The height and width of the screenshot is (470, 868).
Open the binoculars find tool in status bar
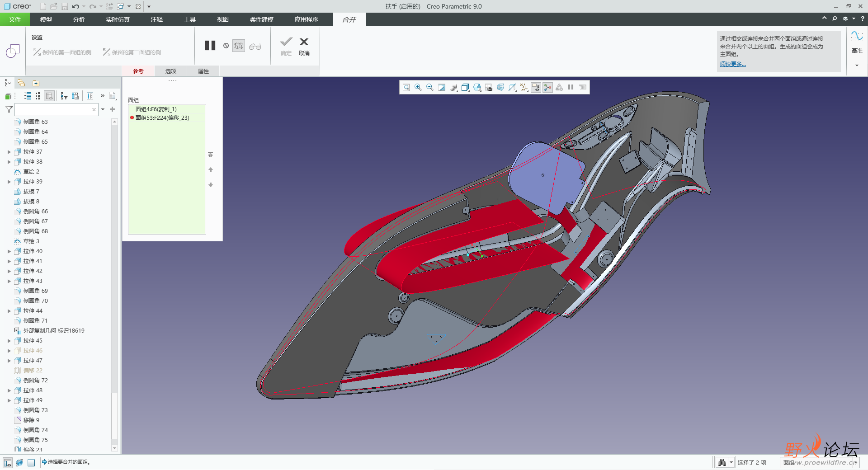[722, 462]
